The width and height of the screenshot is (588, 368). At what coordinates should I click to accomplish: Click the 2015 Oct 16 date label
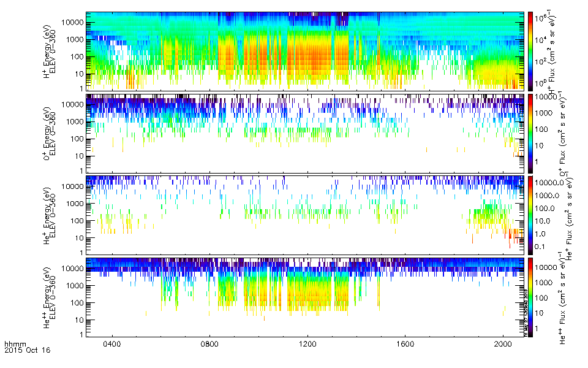[27, 350]
